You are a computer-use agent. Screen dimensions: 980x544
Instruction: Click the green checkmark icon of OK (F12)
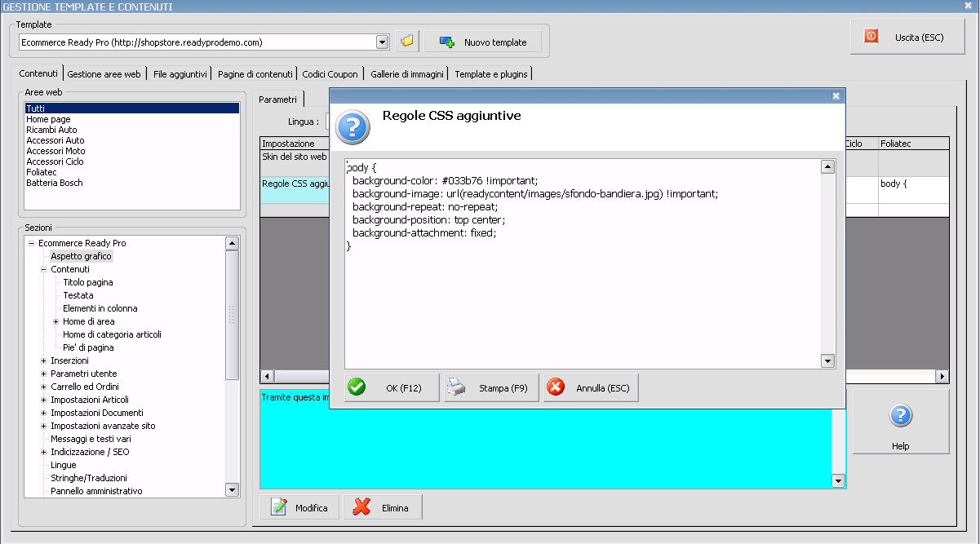point(357,387)
